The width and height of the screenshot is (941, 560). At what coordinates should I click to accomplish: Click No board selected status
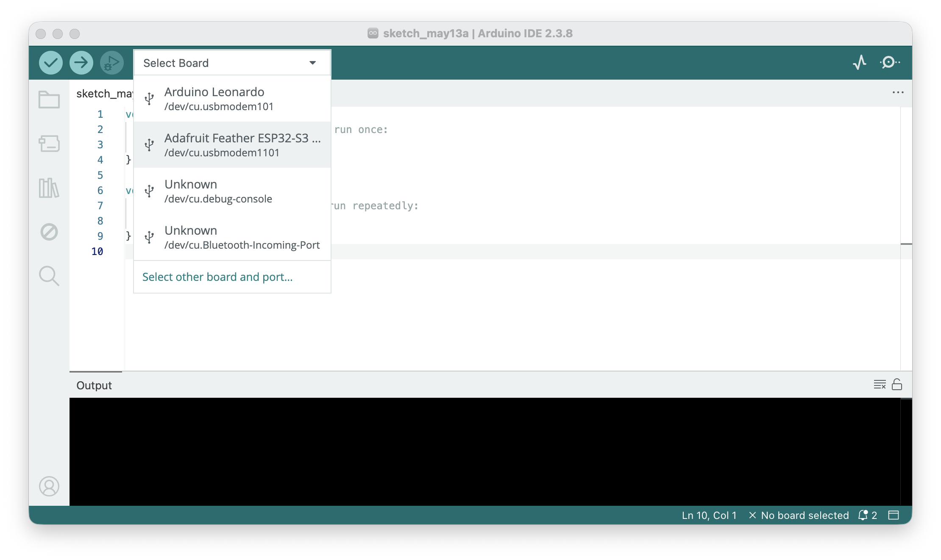tap(805, 515)
